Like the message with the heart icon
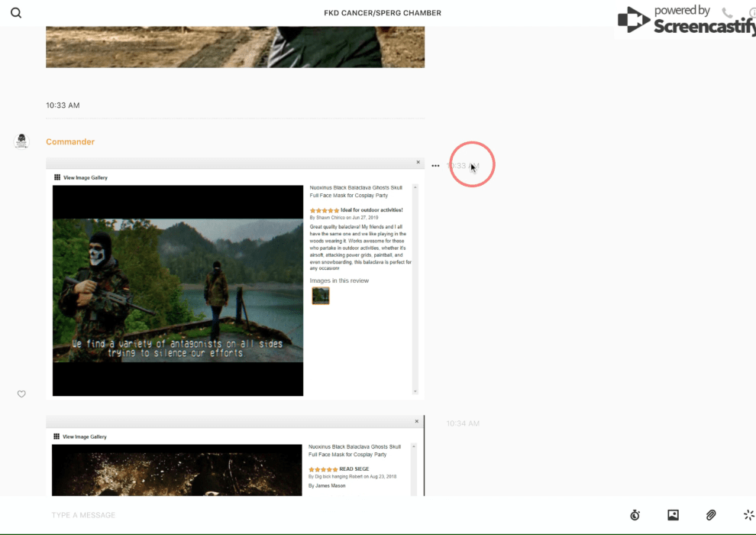 pos(21,394)
